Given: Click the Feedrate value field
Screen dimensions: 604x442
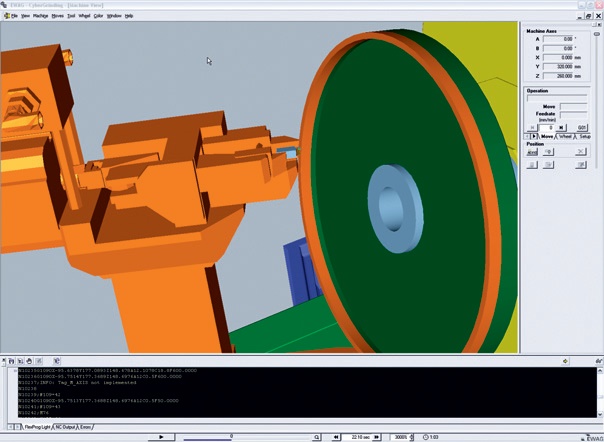Looking at the screenshot, I should [573, 115].
